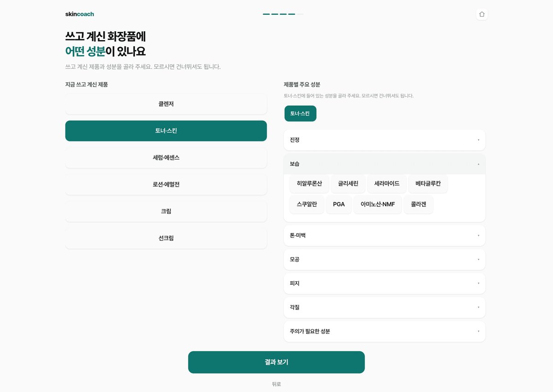The width and height of the screenshot is (553, 392).
Task: Expand the 피지 section
Action: (384, 283)
